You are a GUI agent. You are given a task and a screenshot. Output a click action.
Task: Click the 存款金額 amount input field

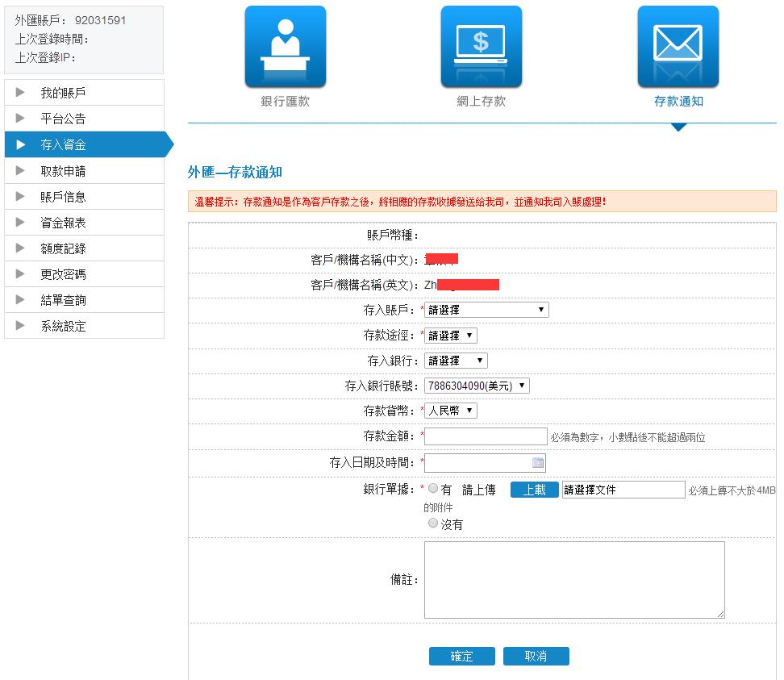pyautogui.click(x=486, y=436)
